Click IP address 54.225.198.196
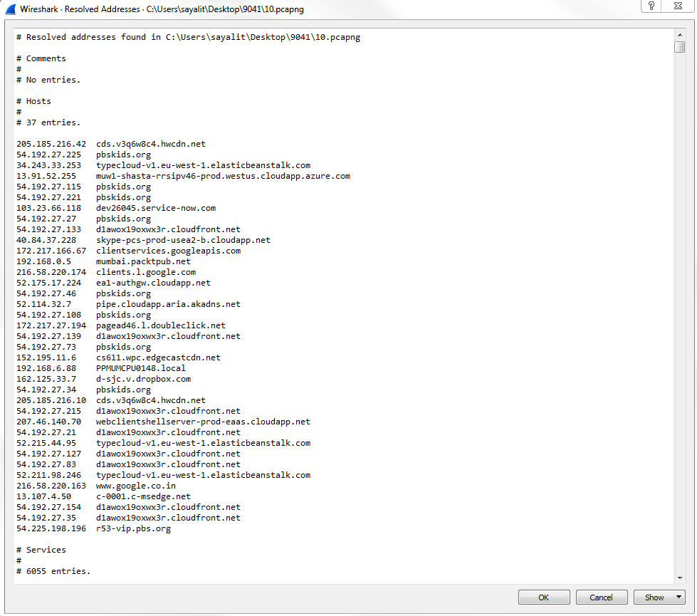The width and height of the screenshot is (697, 616). [51, 528]
